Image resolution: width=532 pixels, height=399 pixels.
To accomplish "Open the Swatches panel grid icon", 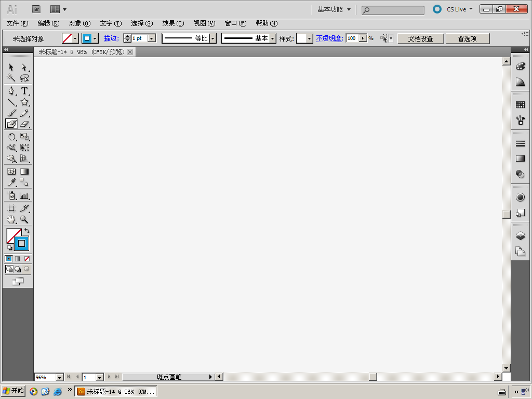I will coord(520,104).
